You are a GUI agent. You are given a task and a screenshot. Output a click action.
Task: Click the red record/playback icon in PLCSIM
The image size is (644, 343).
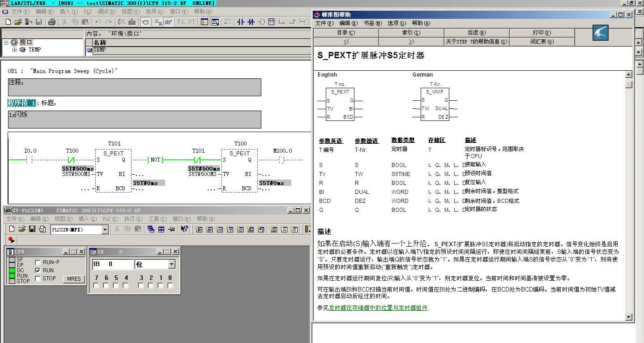(12, 240)
